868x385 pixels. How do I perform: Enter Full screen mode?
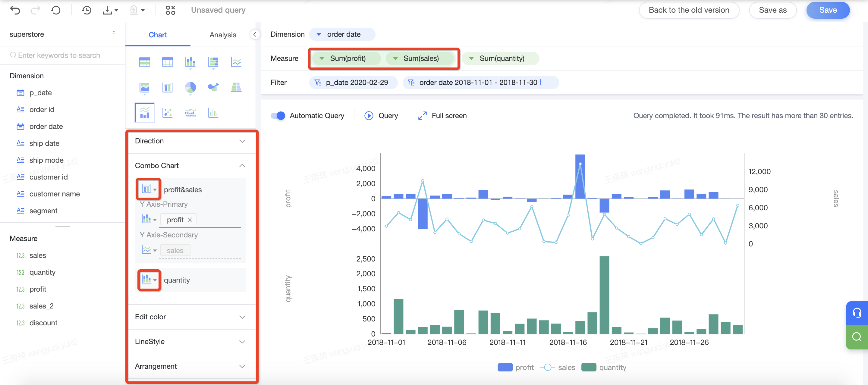click(x=442, y=116)
